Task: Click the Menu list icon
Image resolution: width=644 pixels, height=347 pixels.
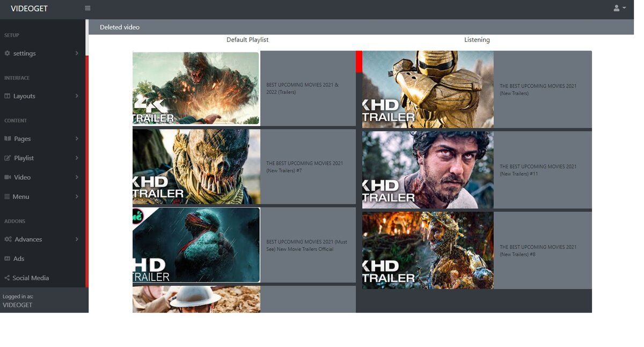Action: [x=8, y=196]
